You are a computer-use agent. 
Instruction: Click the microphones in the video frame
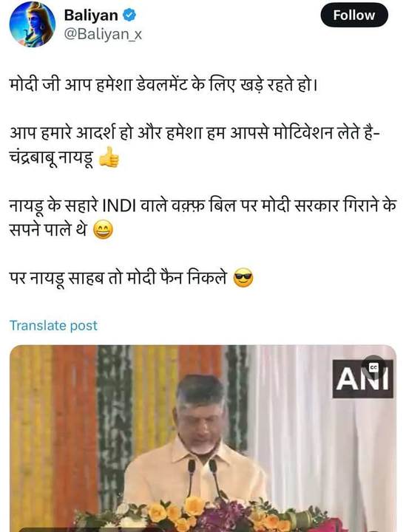pyautogui.click(x=203, y=478)
